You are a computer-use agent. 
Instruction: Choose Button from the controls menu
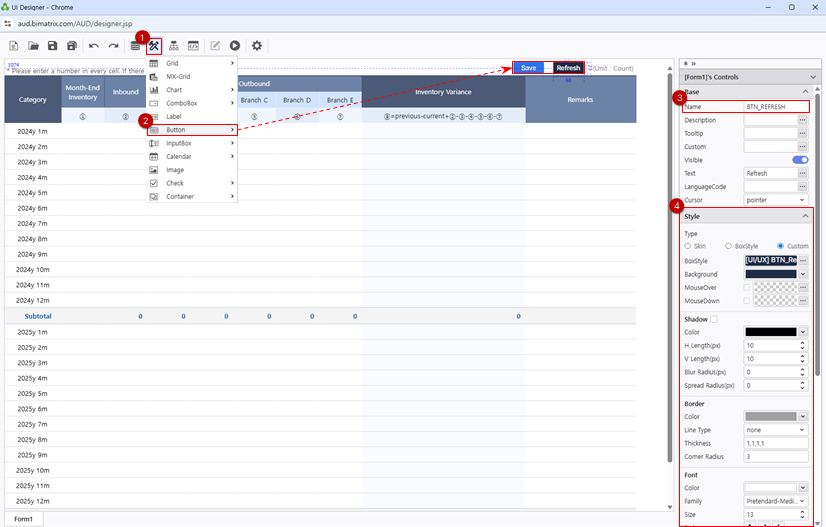click(191, 130)
